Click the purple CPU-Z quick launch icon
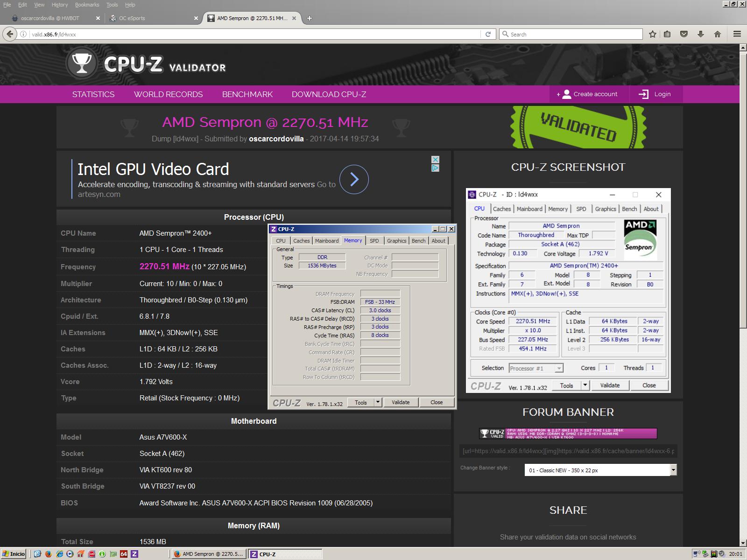Image resolution: width=747 pixels, height=560 pixels. (x=134, y=554)
